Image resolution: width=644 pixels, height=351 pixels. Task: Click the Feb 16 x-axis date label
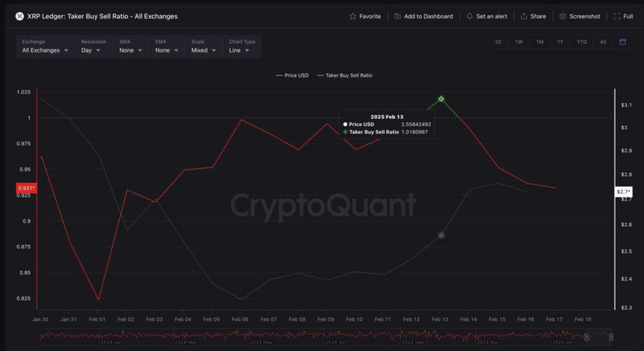(x=526, y=320)
